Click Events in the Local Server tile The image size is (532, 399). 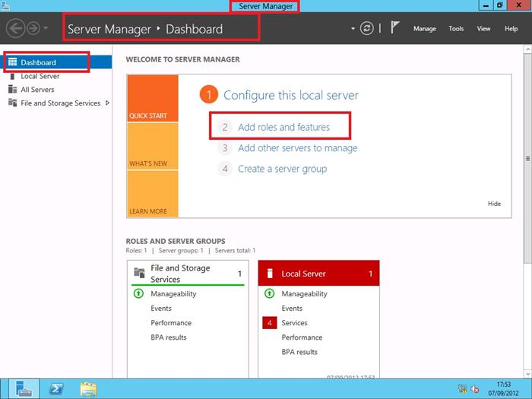coord(292,309)
